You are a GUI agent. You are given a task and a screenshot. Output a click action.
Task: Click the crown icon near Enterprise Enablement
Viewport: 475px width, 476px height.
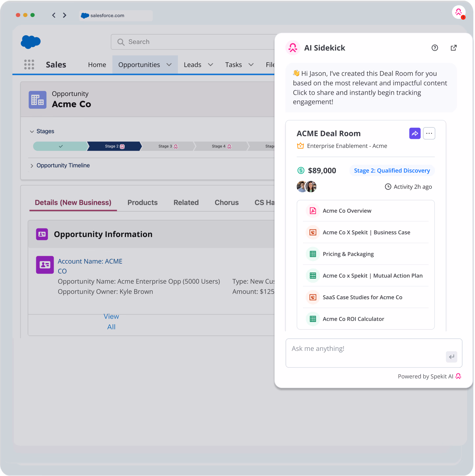[x=300, y=146]
